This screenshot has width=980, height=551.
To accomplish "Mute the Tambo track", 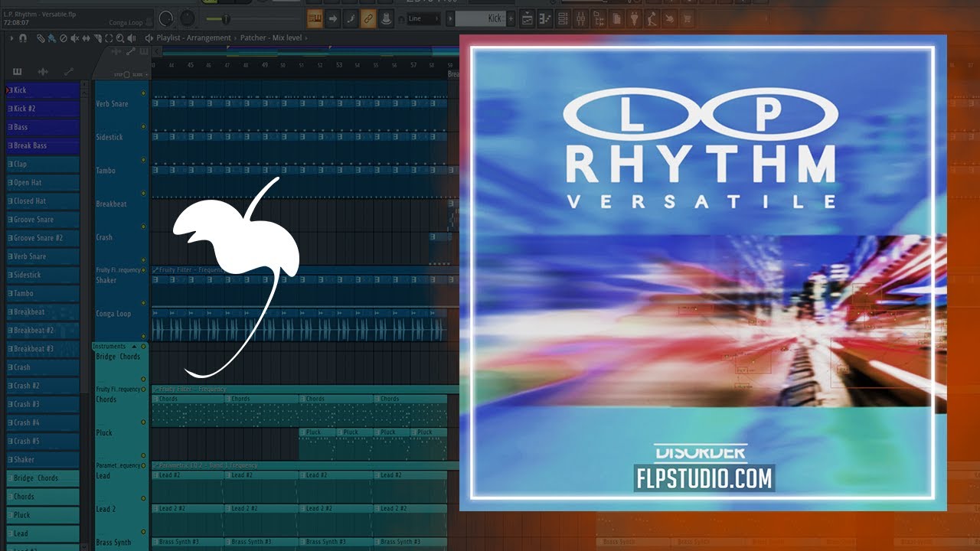I will (143, 193).
